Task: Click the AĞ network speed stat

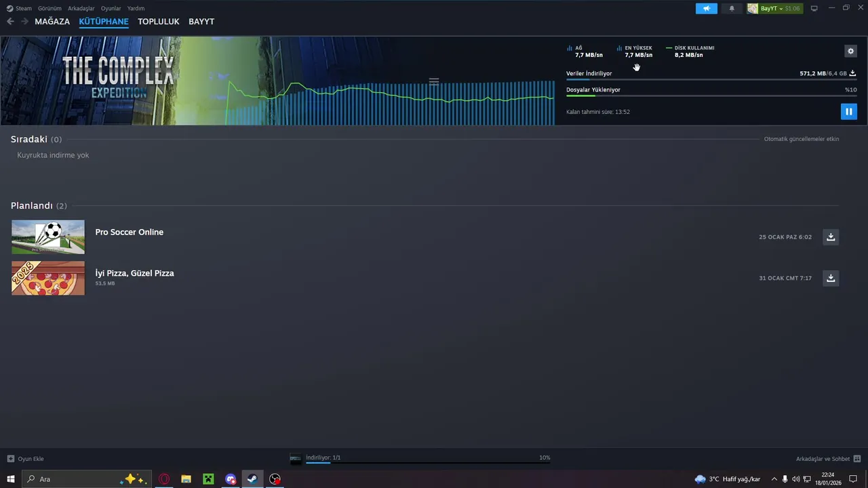Action: (x=585, y=52)
